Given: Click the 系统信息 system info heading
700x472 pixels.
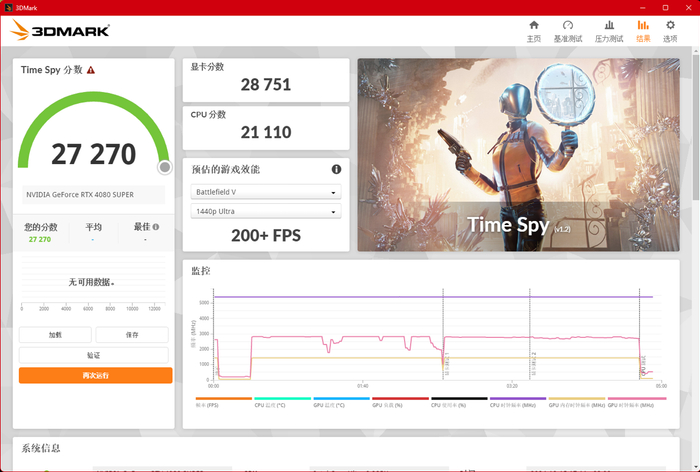Looking at the screenshot, I should click(41, 448).
